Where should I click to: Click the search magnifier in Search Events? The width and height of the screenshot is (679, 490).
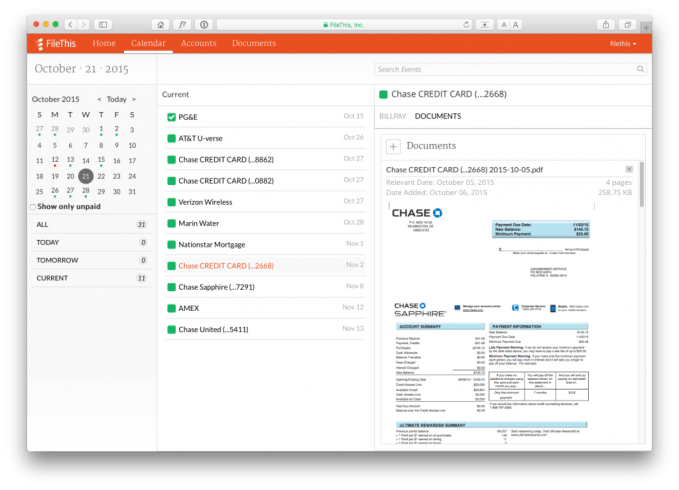coord(640,69)
